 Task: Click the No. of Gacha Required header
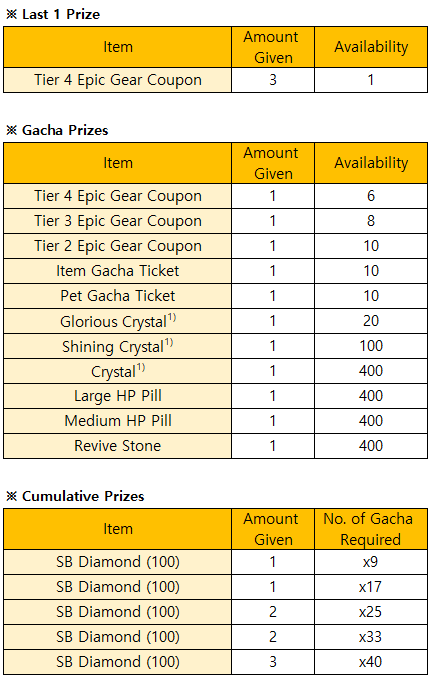371,529
